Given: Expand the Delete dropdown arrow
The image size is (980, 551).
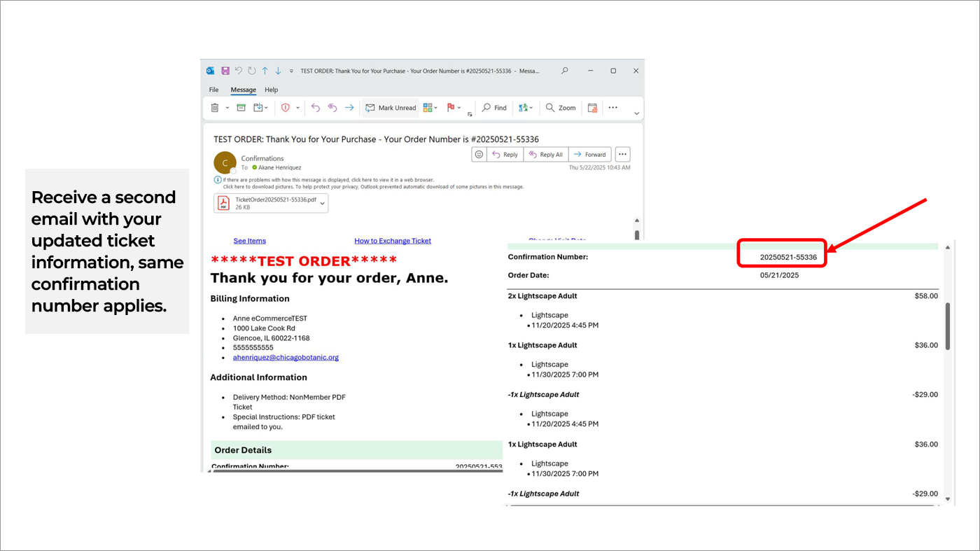Looking at the screenshot, I should point(227,108).
